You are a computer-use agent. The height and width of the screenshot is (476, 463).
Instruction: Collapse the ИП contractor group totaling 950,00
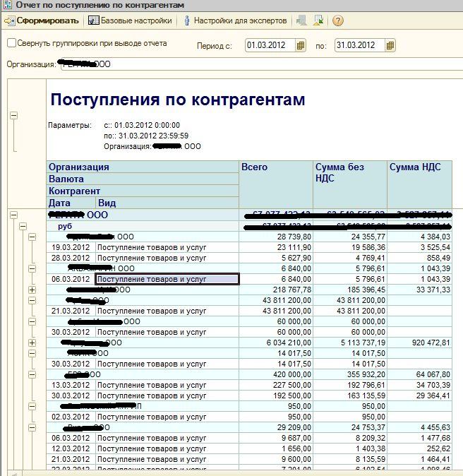click(32, 406)
